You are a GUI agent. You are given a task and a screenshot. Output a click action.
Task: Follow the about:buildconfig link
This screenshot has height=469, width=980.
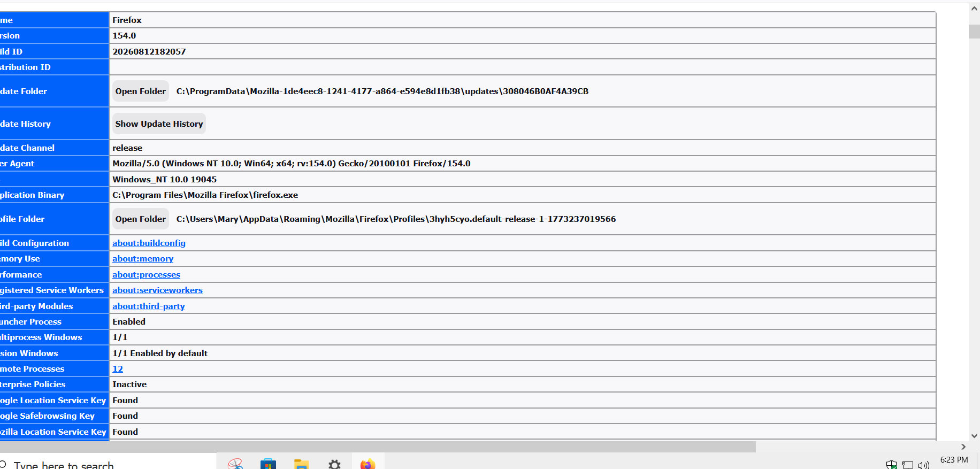pos(149,243)
